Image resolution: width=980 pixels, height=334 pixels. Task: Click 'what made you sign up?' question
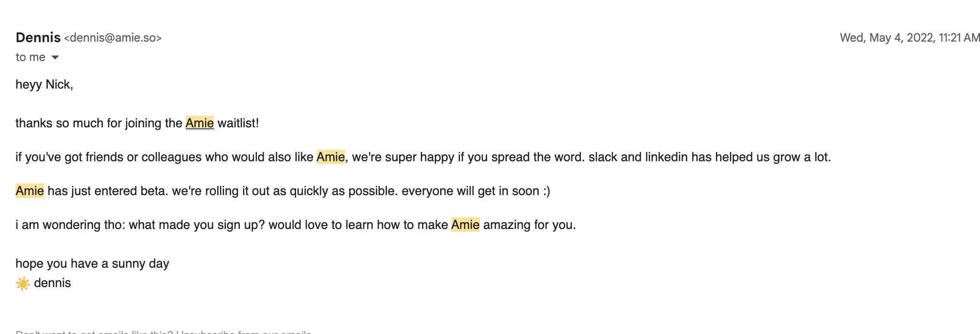tap(197, 225)
